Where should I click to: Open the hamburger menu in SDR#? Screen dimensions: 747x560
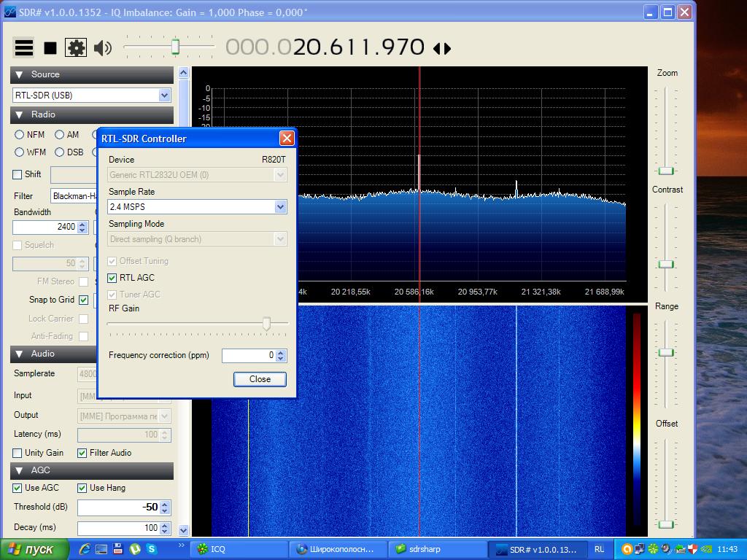click(x=23, y=47)
